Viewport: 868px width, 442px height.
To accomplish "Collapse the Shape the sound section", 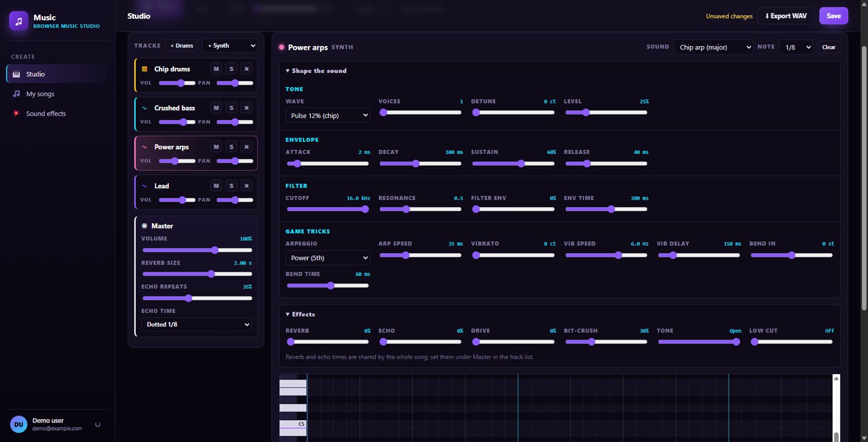I will point(316,71).
